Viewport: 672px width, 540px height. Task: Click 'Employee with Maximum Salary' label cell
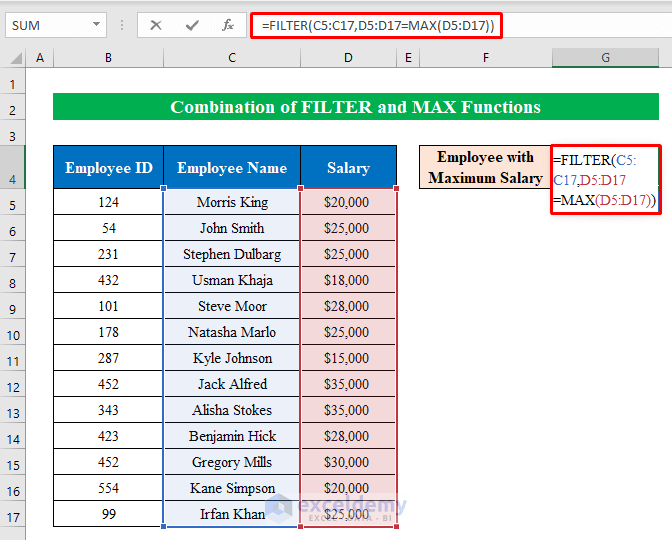(485, 167)
